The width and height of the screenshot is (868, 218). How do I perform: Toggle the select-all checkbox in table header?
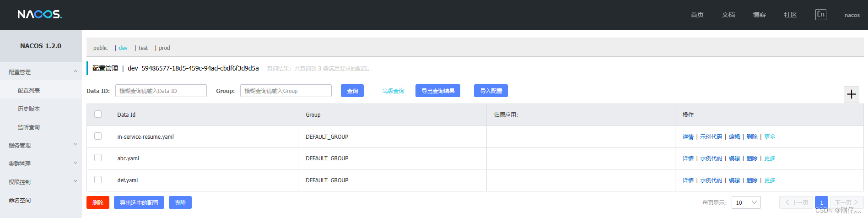(98, 114)
